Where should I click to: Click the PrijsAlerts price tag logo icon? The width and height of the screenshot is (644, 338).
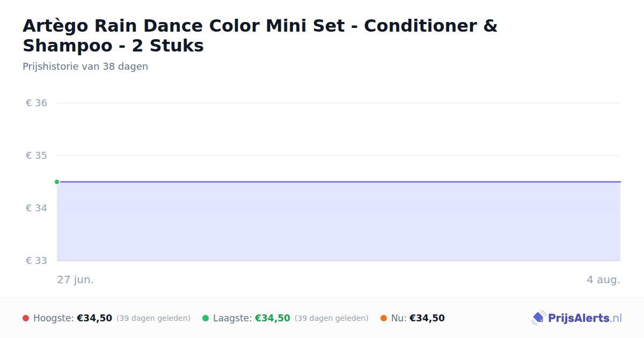pos(538,318)
